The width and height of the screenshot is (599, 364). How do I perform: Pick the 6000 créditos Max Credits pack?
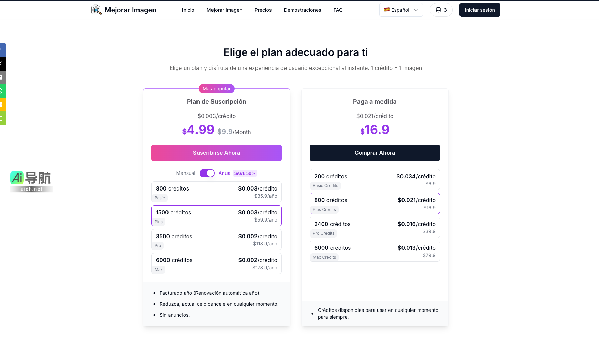click(375, 251)
